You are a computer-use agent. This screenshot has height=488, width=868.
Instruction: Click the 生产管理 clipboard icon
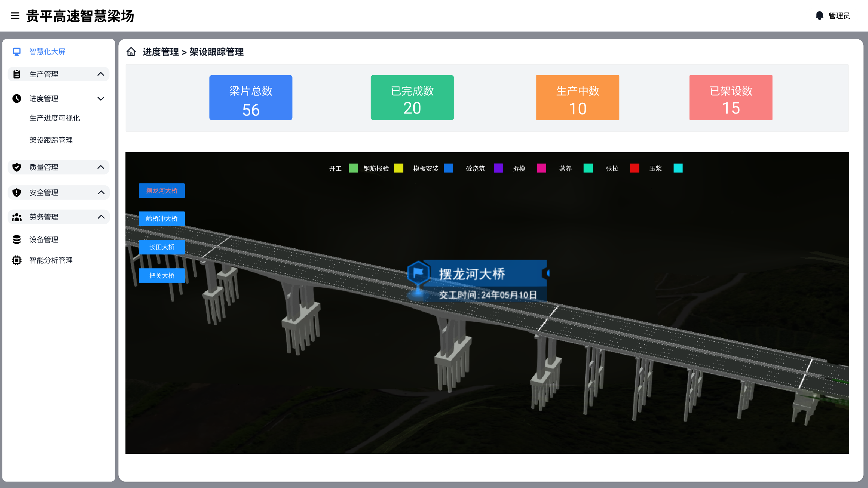tap(17, 74)
